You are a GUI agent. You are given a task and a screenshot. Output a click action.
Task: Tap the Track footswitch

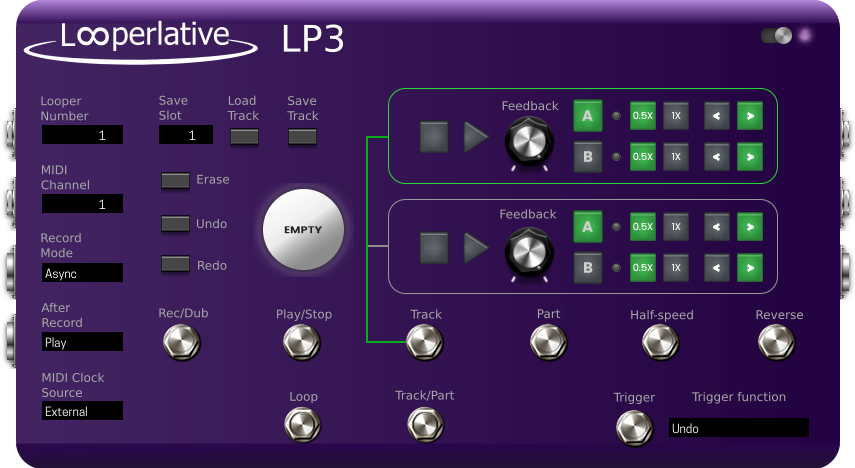click(x=425, y=343)
